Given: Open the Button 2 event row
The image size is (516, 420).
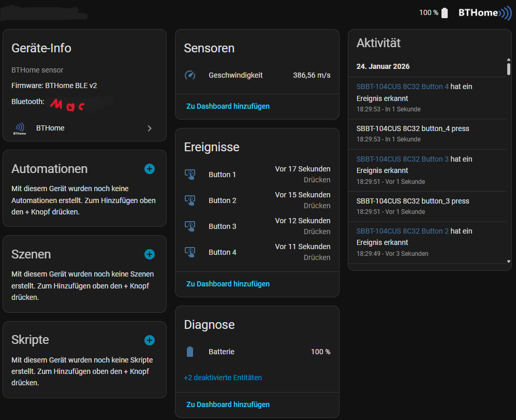Looking at the screenshot, I should click(257, 200).
